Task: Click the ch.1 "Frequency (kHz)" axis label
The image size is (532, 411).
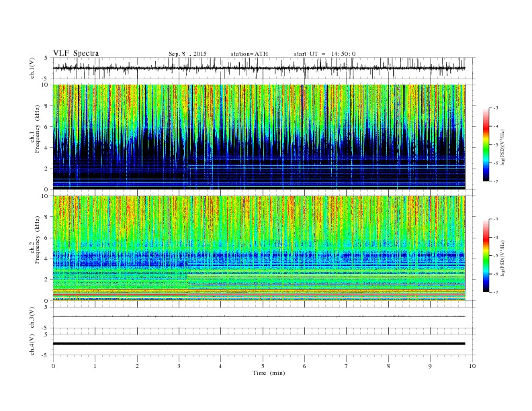Action: pos(38,128)
